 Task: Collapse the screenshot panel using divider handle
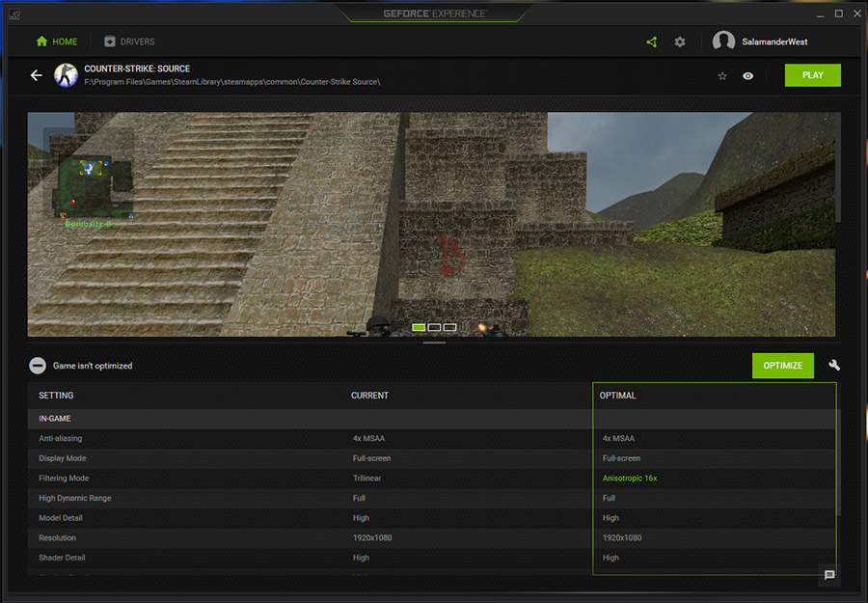(x=434, y=343)
